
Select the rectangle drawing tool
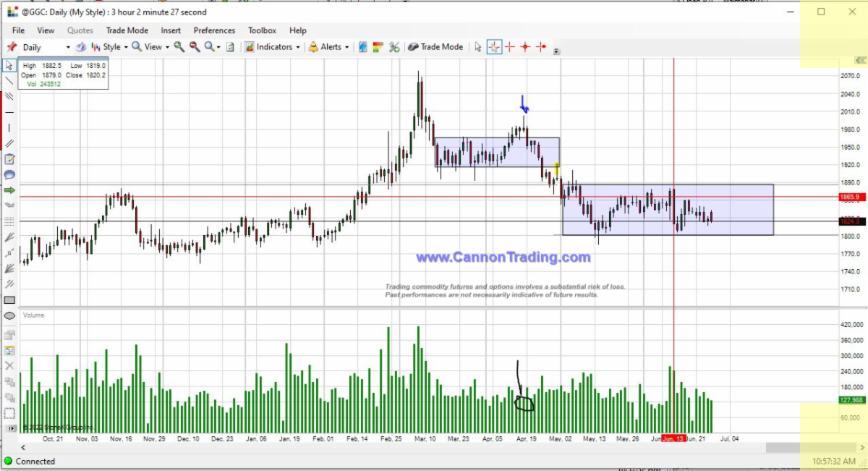[9, 300]
